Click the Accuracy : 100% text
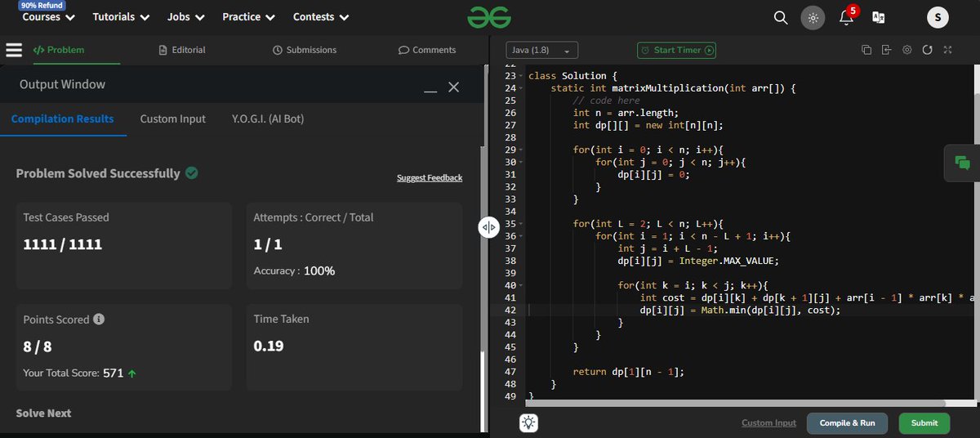Image resolution: width=980 pixels, height=438 pixels. click(x=294, y=270)
